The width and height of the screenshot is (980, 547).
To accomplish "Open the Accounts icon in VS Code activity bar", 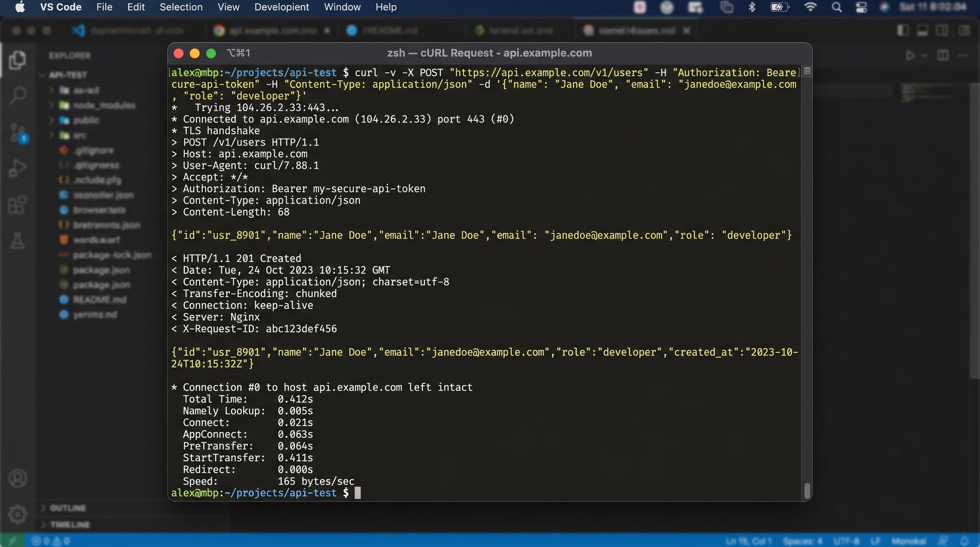I will pos(18,478).
